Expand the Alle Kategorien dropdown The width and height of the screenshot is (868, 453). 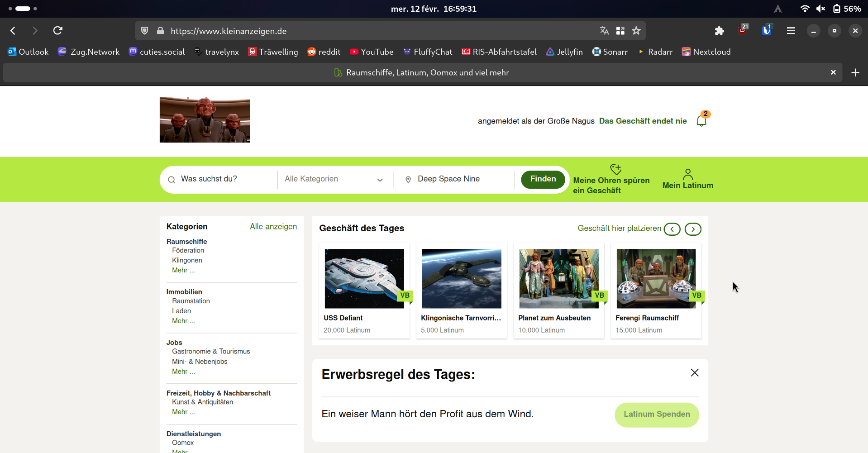[x=334, y=179]
